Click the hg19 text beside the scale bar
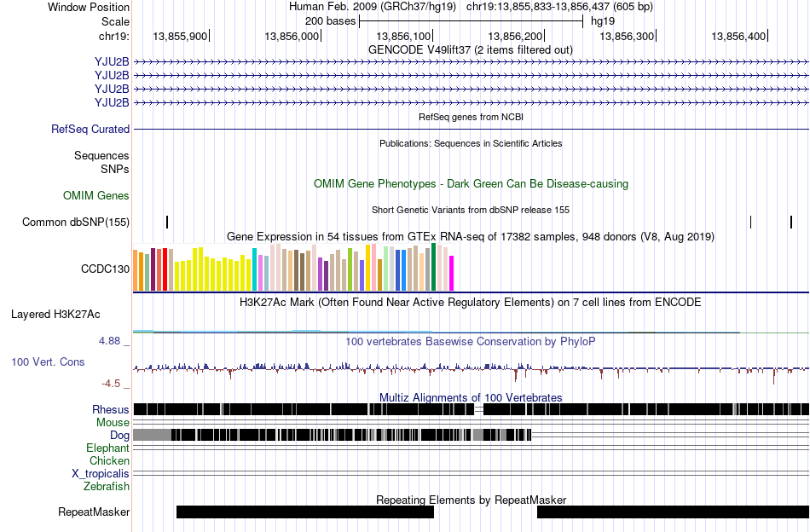810x532 pixels. (x=603, y=21)
